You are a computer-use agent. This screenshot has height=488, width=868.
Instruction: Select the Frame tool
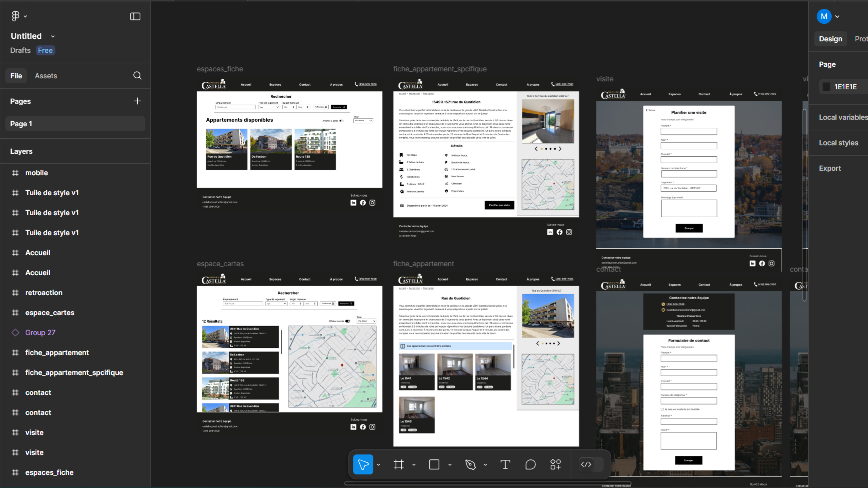399,465
